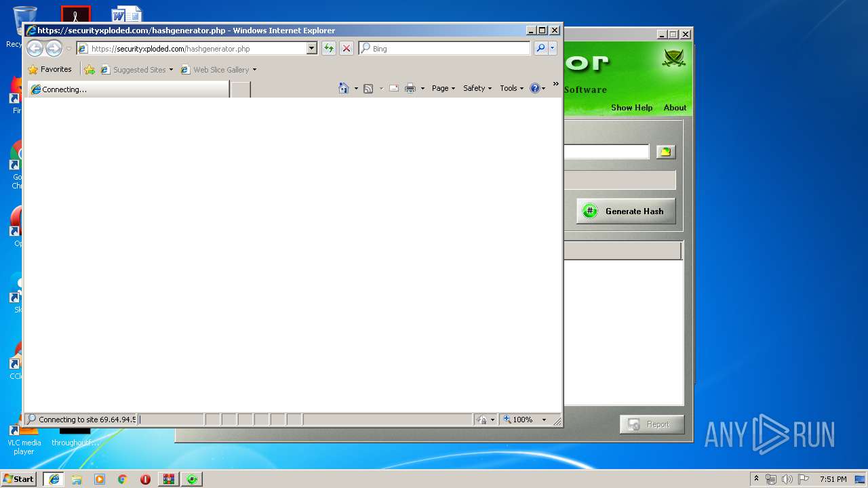Change zoom level using 100% button
The width and height of the screenshot is (868, 488).
click(519, 420)
